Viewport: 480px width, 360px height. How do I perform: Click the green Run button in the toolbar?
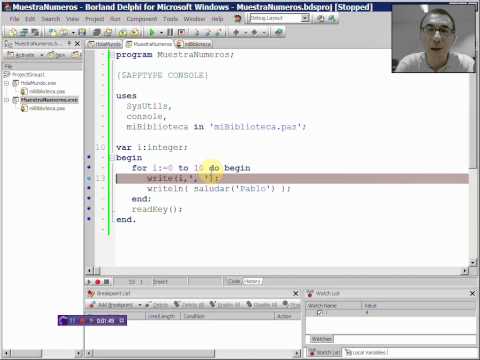click(x=152, y=32)
